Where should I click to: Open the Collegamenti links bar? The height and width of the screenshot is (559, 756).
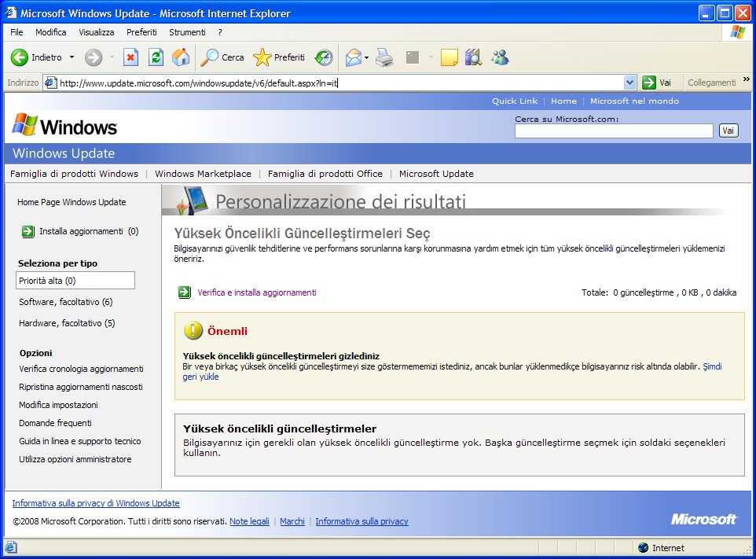click(x=712, y=83)
